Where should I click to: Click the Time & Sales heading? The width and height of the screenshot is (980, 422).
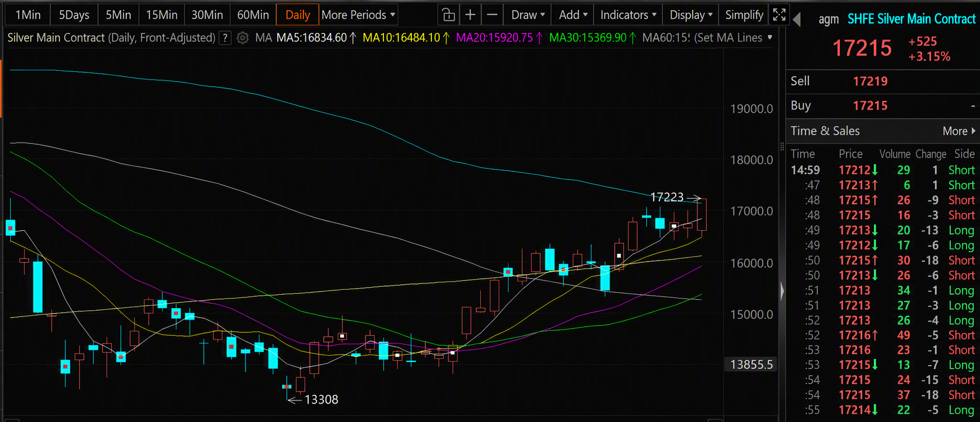pos(825,131)
